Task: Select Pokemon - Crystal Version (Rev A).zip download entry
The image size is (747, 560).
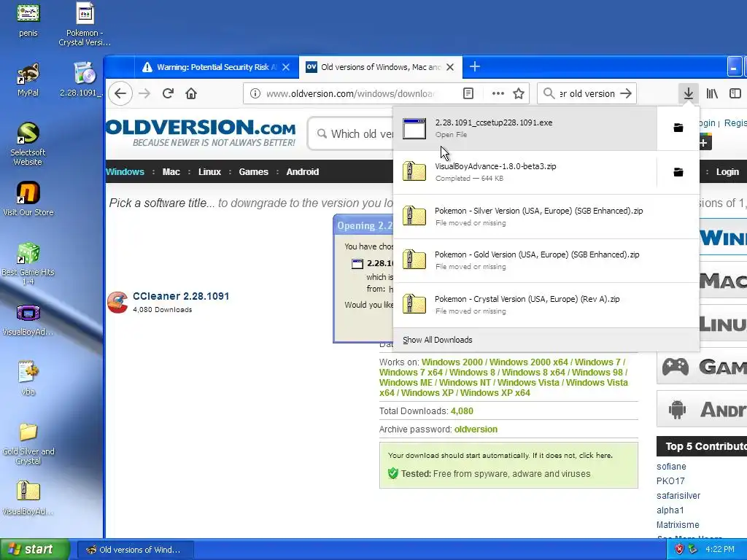Action: (546, 304)
